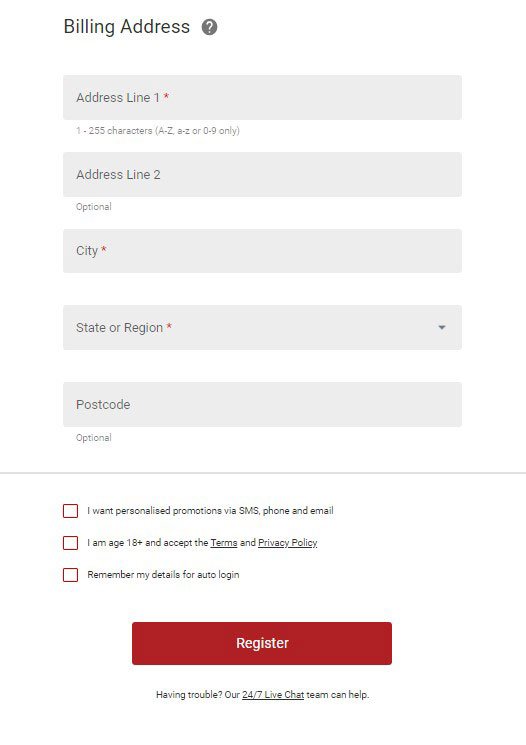The image size is (526, 745).
Task: Open the 24/7 Live Chat link
Action: (x=273, y=695)
